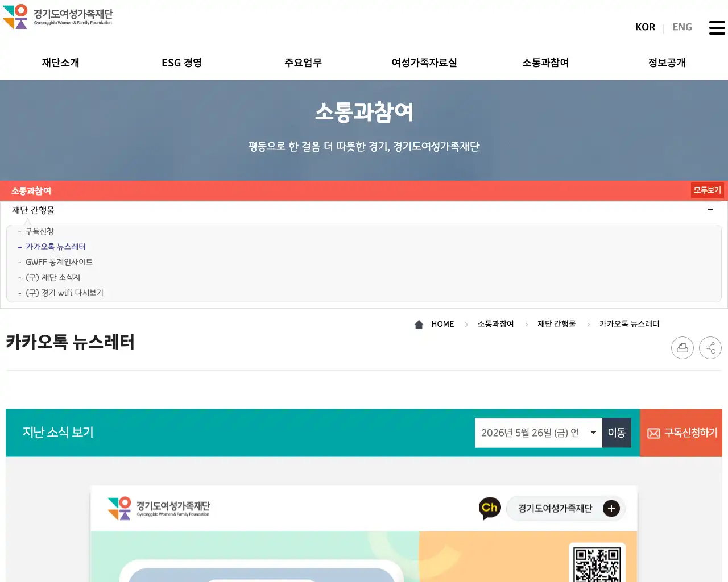
Task: Click the print page icon
Action: (682, 348)
